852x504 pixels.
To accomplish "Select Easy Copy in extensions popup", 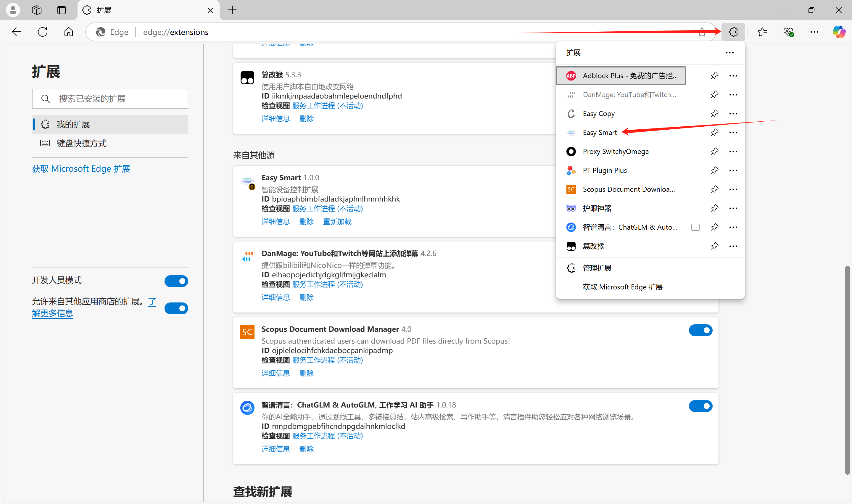I will tap(621, 113).
